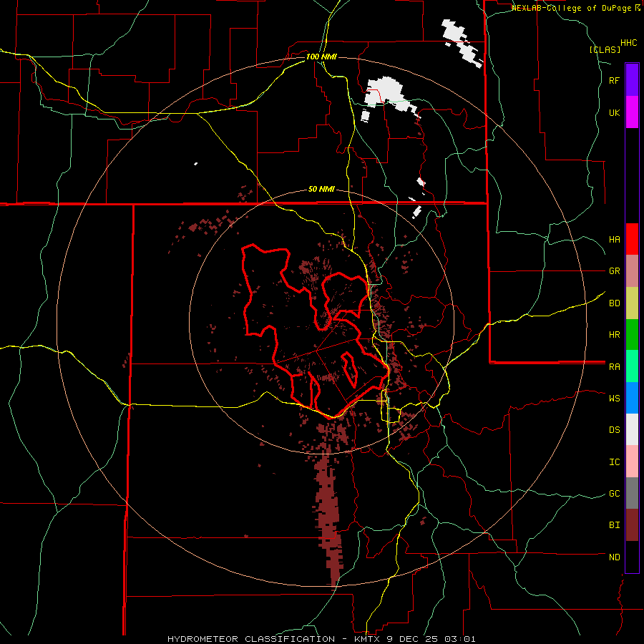Click the HR green legend swatch

[x=632, y=334]
